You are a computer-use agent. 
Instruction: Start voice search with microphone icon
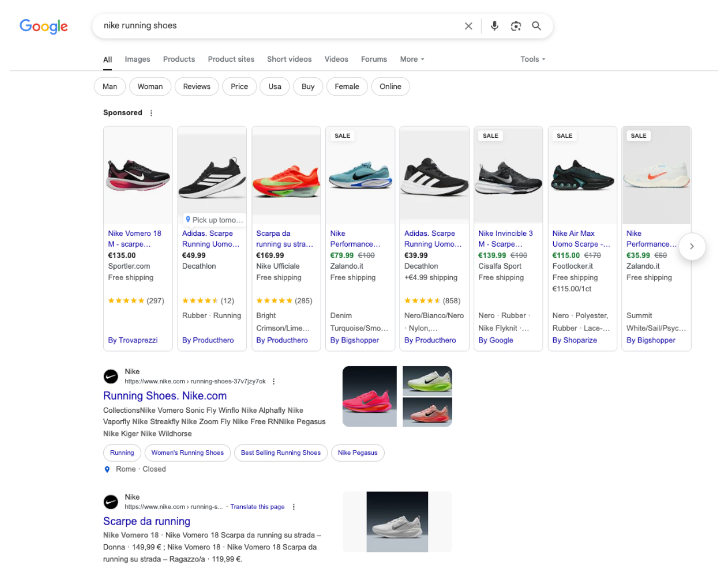(x=494, y=26)
